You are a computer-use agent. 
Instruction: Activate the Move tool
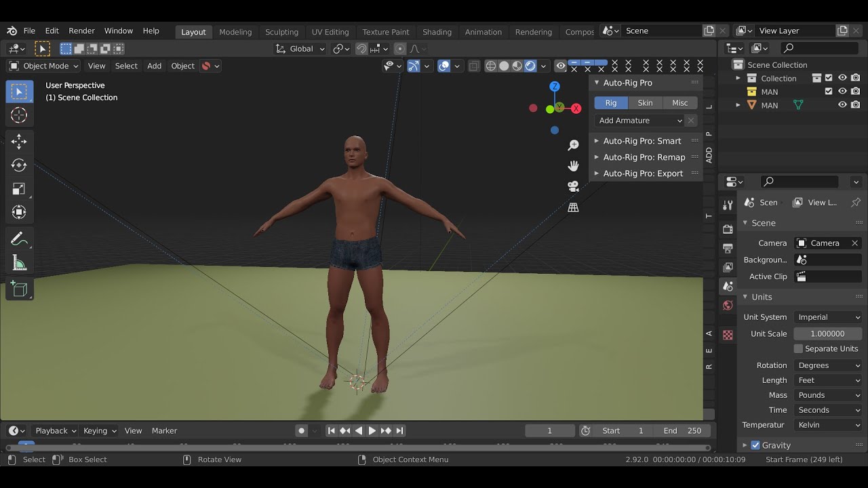tap(19, 142)
